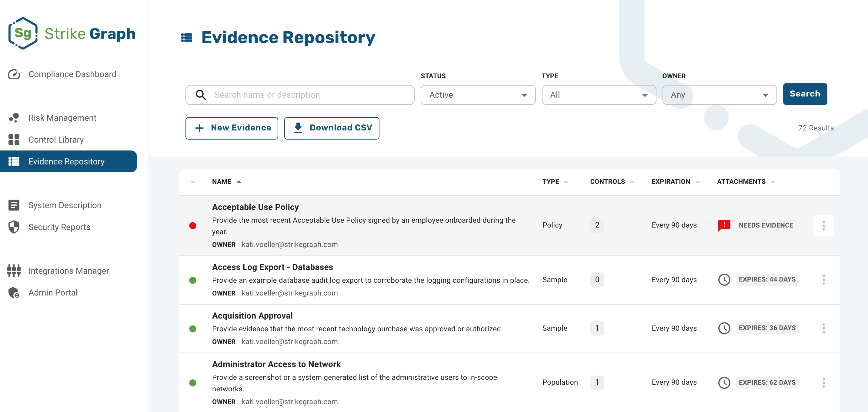The image size is (868, 412).
Task: Focus the Search name or description field
Action: (300, 95)
